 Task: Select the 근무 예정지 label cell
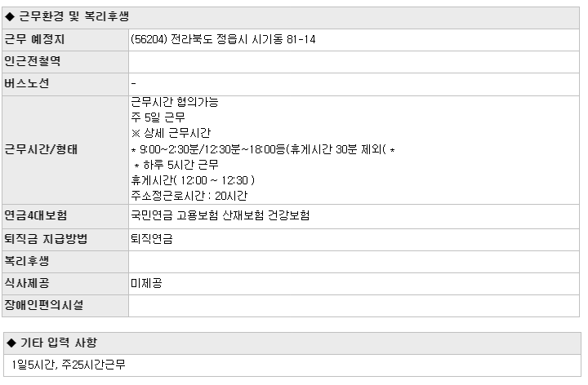tap(65, 40)
